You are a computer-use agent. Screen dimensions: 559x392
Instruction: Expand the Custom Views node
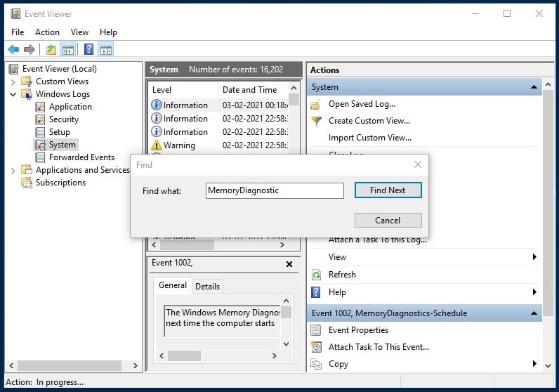point(13,82)
